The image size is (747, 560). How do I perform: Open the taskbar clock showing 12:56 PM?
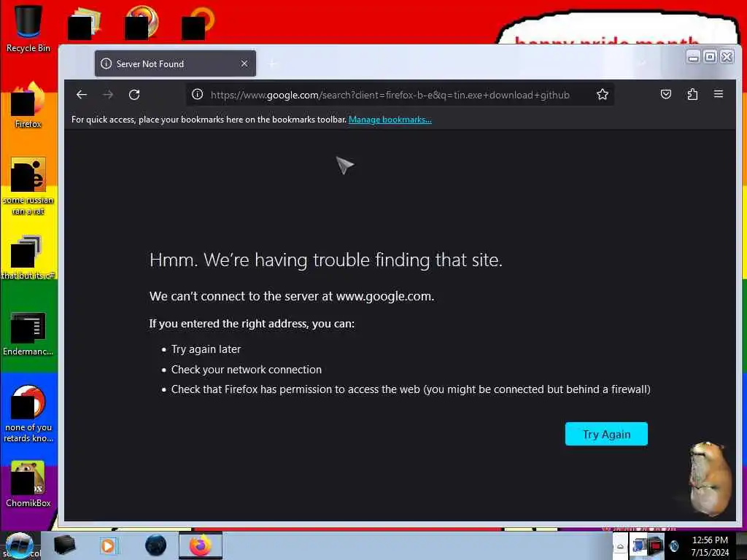(x=710, y=546)
